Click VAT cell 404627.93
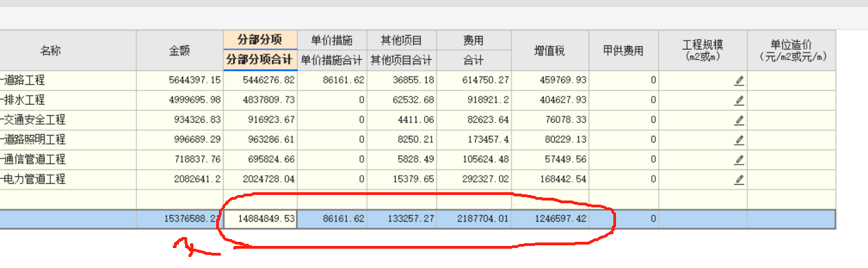This screenshot has height=268, width=868. (x=550, y=101)
